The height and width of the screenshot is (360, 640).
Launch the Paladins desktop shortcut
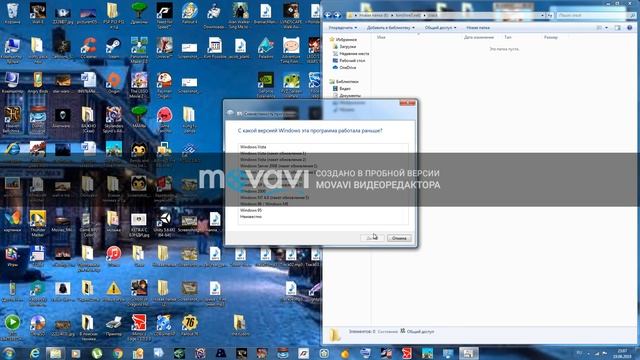point(266,48)
